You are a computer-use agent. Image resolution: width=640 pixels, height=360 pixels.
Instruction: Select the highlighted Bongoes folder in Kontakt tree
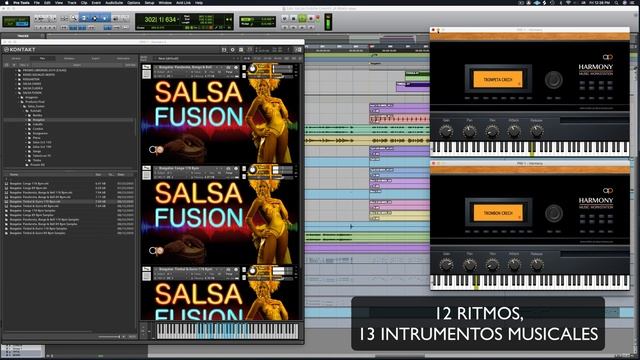(x=39, y=120)
